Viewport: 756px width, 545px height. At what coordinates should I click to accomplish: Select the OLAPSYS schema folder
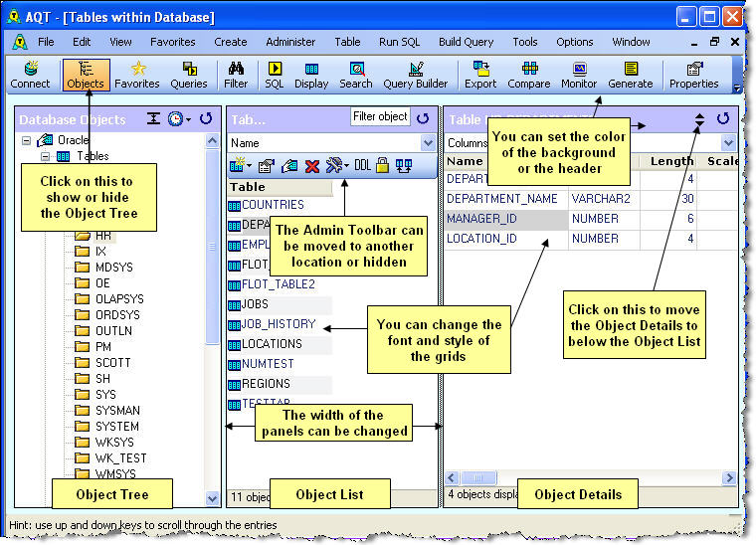(x=110, y=298)
